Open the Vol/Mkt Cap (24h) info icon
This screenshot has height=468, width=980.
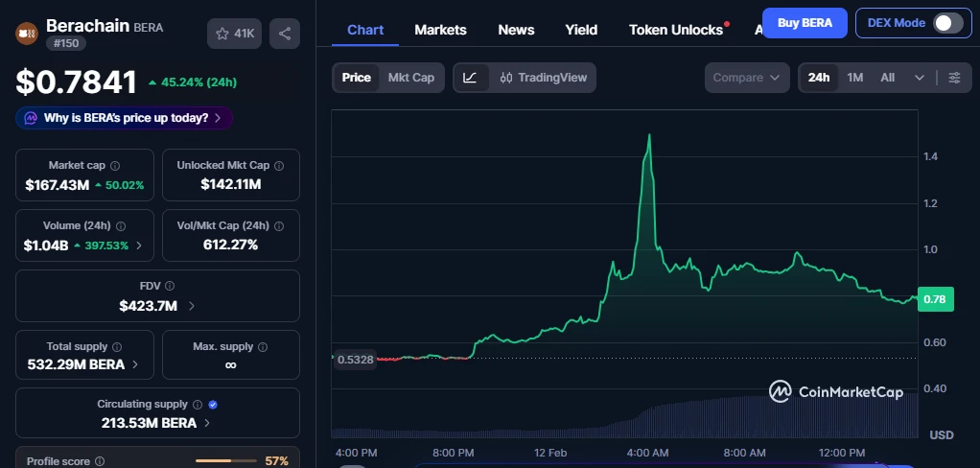(279, 226)
